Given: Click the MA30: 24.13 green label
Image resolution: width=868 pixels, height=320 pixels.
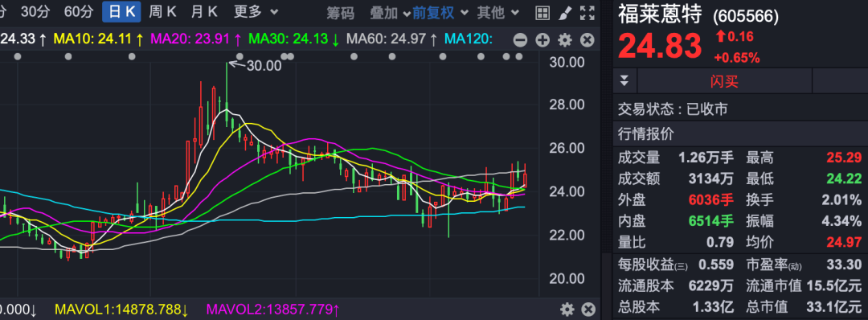Looking at the screenshot, I should [294, 39].
